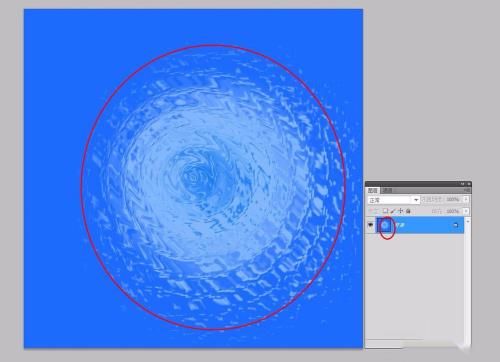This screenshot has width=500, height=362.
Task: Select the layer thumbnail in Layers panel
Action: pos(384,225)
